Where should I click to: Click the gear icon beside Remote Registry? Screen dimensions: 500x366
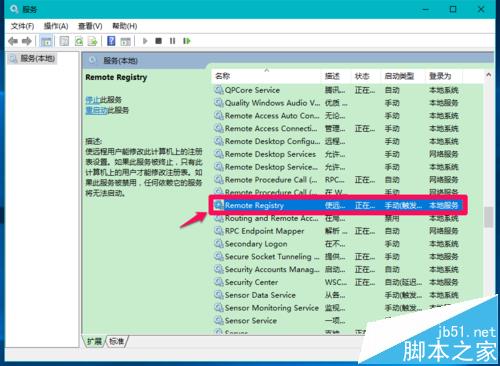[x=219, y=205]
